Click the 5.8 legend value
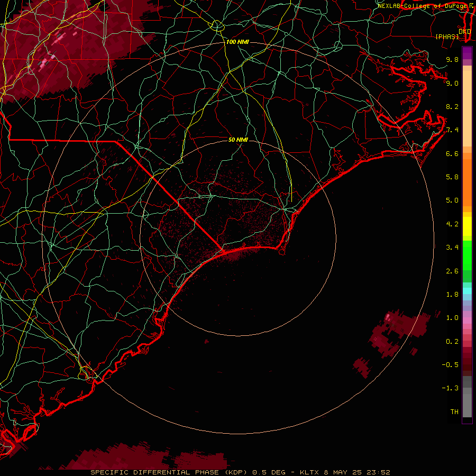The height and width of the screenshot is (476, 476). coord(452,177)
